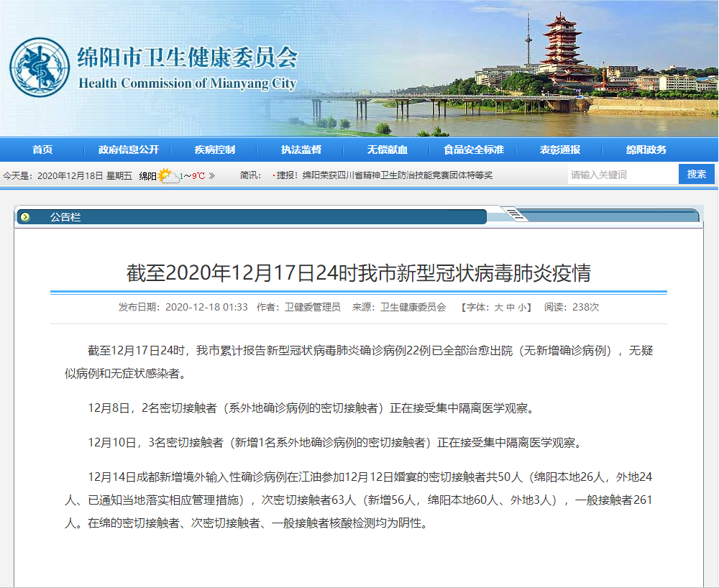This screenshot has height=588, width=719.
Task: Click the source text 卫生健康委员会
Action: (x=413, y=307)
